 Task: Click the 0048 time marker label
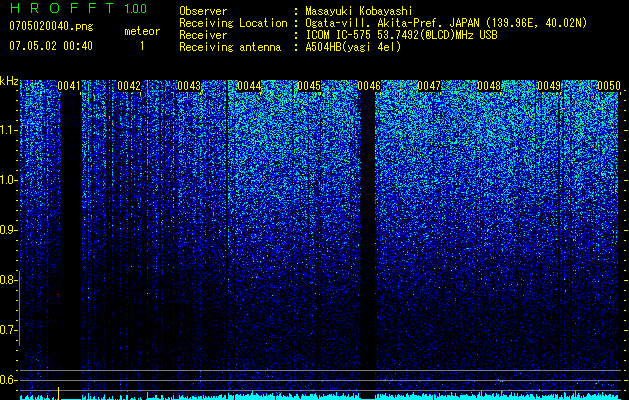[489, 86]
